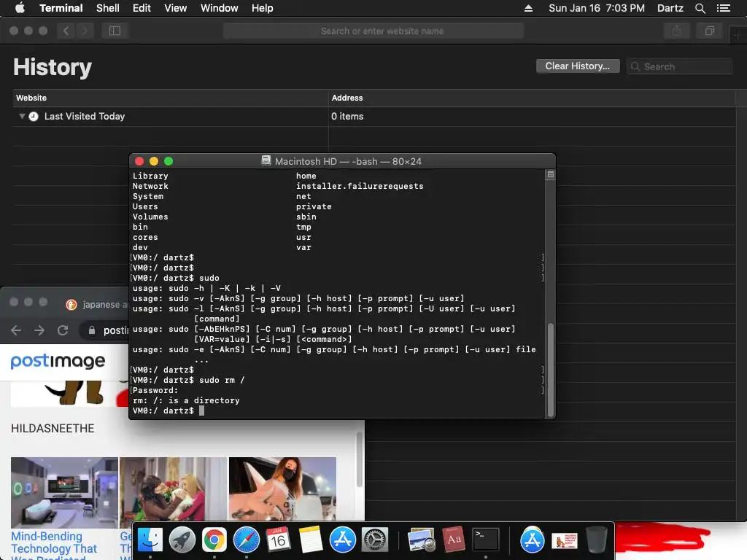Open Calendar showing 16 in Dock
Screen dimensions: 747x560
pyautogui.click(x=278, y=540)
